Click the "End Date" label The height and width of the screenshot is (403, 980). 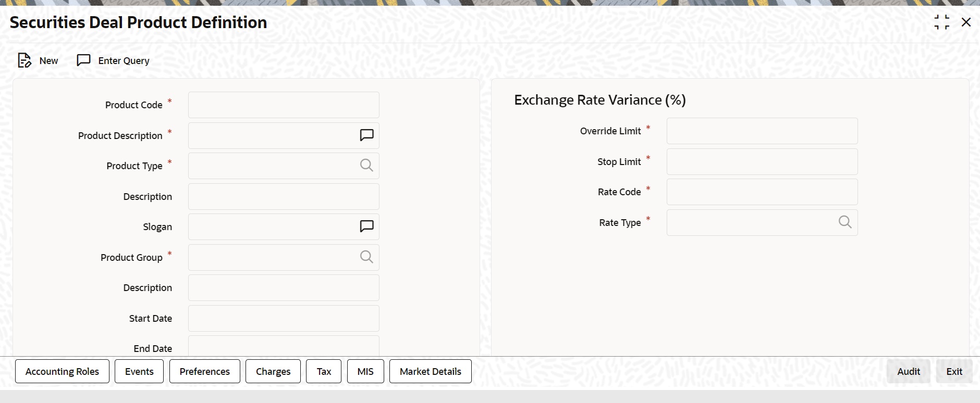(153, 349)
